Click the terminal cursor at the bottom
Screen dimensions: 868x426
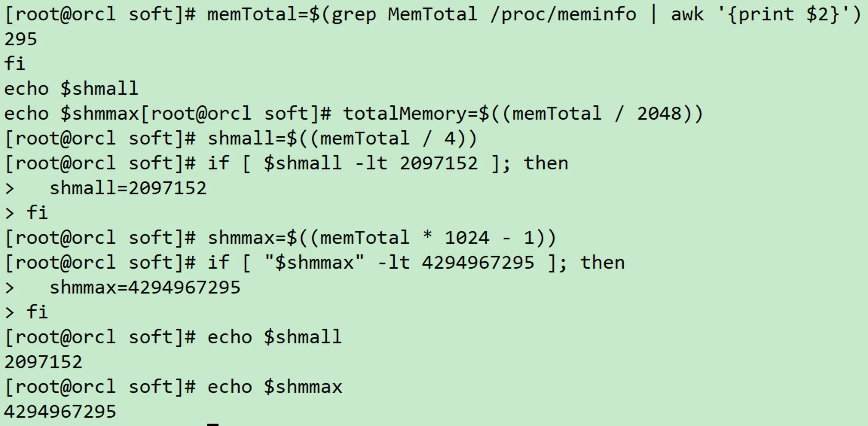click(x=213, y=424)
